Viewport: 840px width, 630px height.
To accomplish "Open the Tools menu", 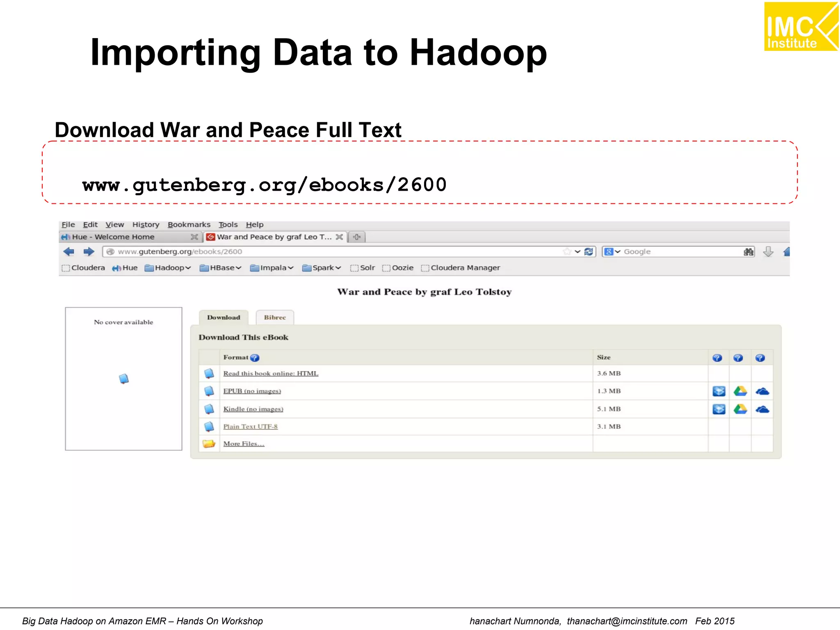I will [228, 225].
